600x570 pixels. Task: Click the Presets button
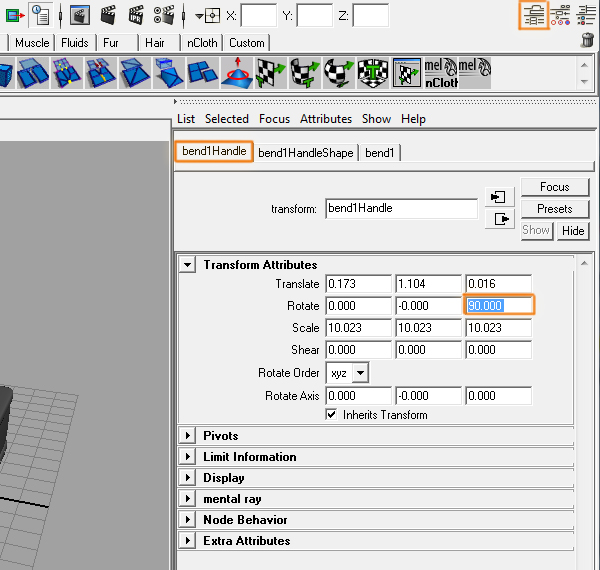click(554, 209)
